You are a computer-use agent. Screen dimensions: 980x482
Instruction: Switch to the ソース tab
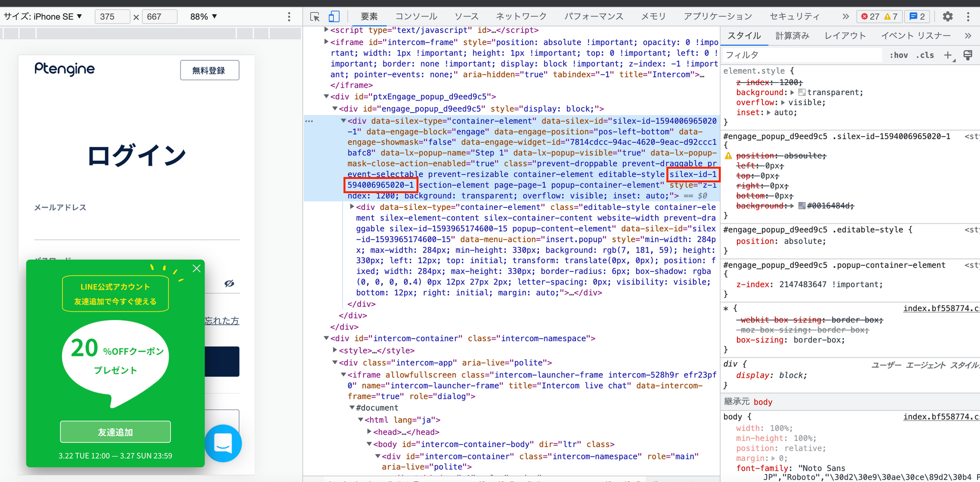point(466,17)
